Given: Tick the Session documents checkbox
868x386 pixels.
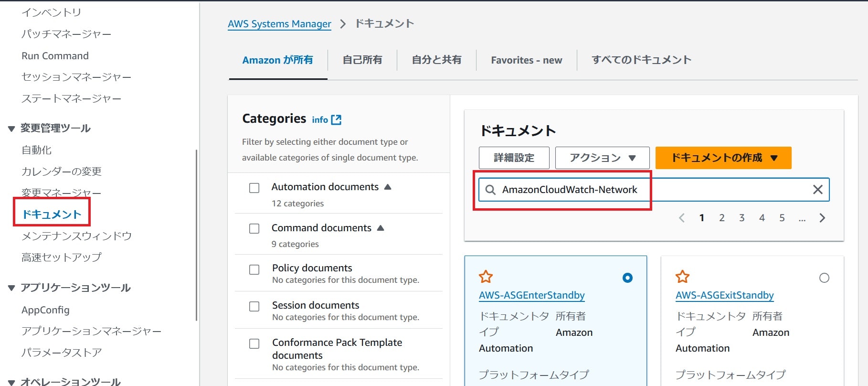Looking at the screenshot, I should coord(254,306).
